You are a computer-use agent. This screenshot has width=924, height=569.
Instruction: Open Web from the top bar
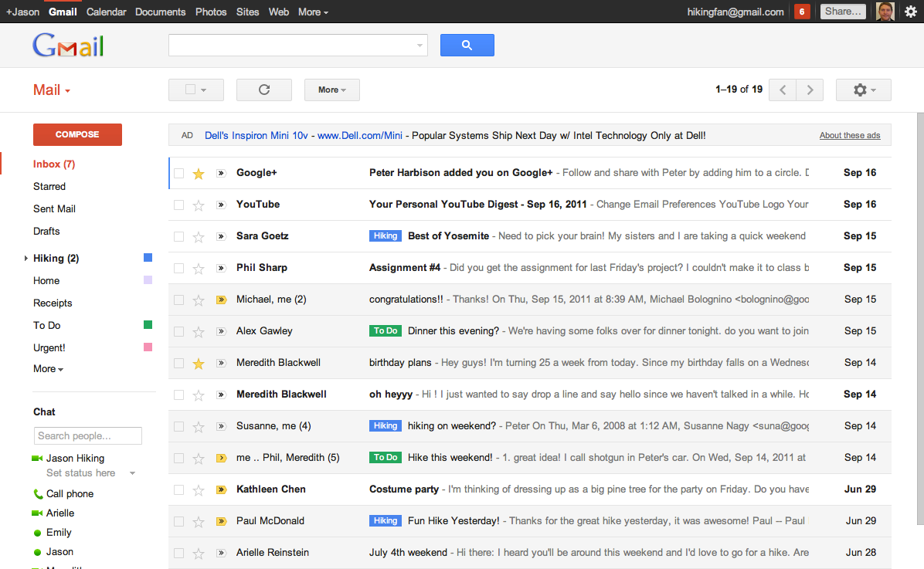pos(279,12)
